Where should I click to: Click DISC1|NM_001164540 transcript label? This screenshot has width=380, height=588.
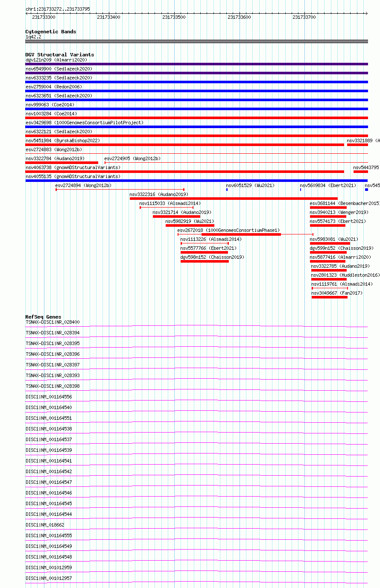pos(49,407)
